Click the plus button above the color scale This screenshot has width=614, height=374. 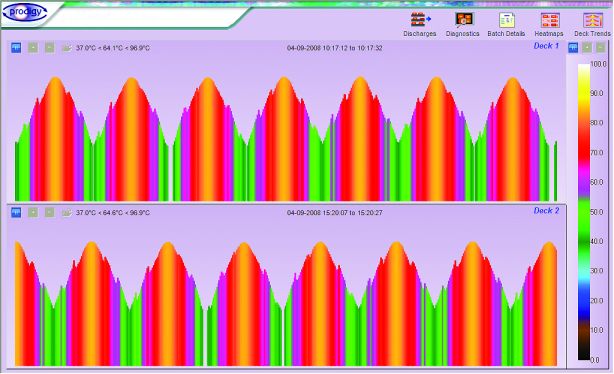click(x=587, y=48)
